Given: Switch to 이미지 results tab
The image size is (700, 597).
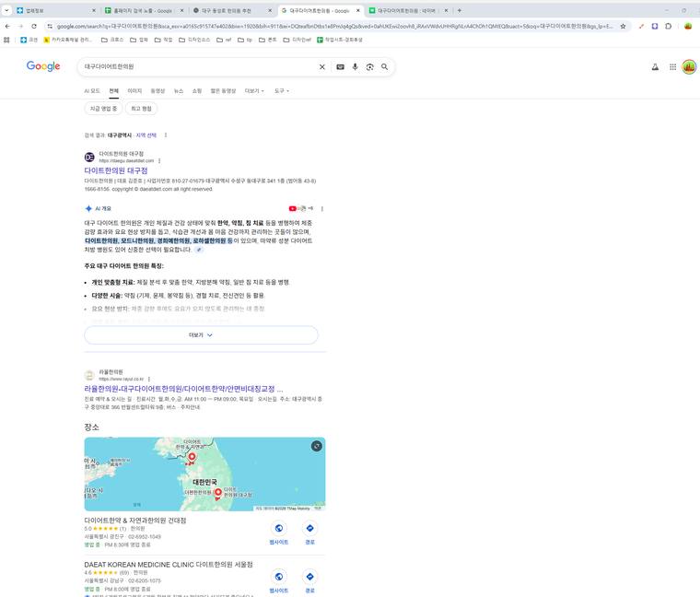Looking at the screenshot, I should pyautogui.click(x=134, y=90).
